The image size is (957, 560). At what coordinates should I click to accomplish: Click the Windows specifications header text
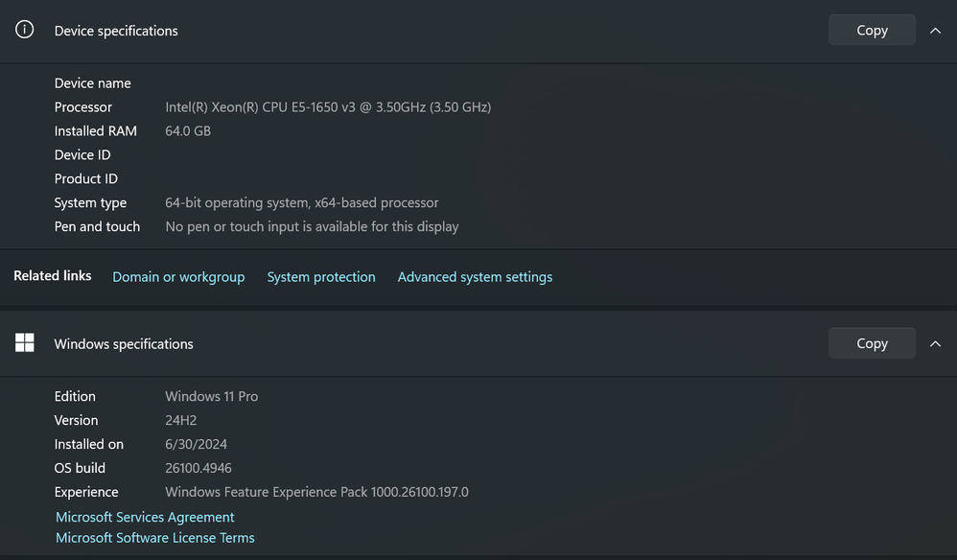[124, 344]
